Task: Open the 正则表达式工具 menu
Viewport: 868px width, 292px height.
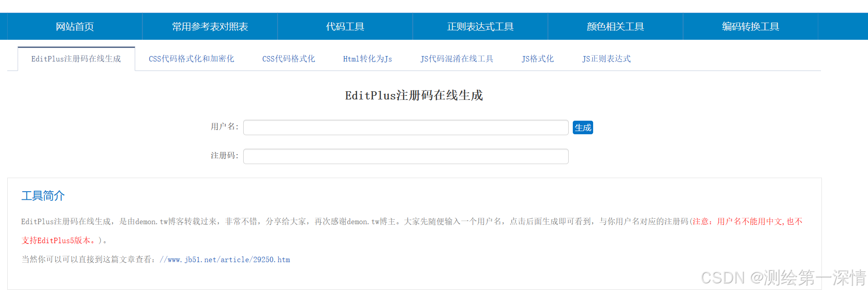Action: coord(481,27)
